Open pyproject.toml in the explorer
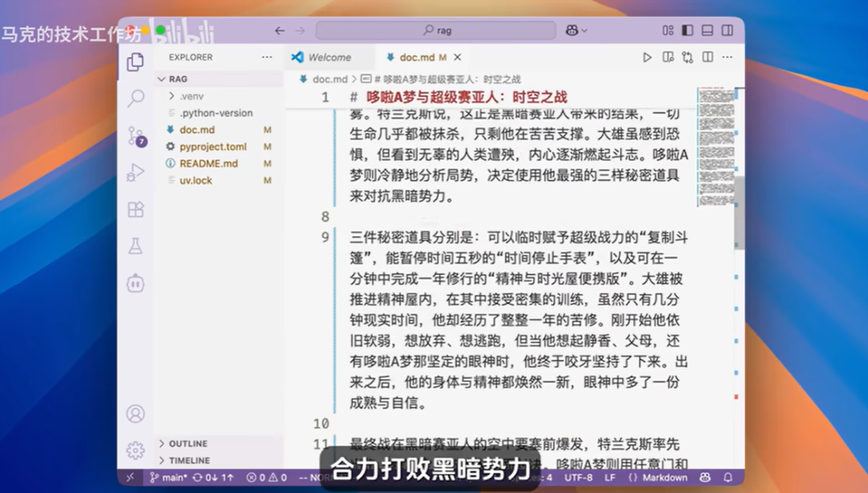Screen dimensions: 868x493 pyautogui.click(x=219, y=147)
